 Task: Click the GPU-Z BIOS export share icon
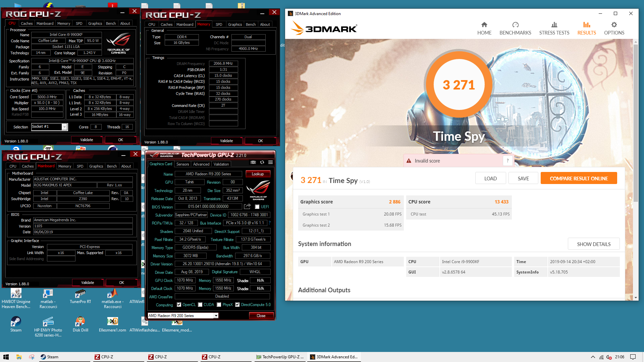click(x=247, y=206)
